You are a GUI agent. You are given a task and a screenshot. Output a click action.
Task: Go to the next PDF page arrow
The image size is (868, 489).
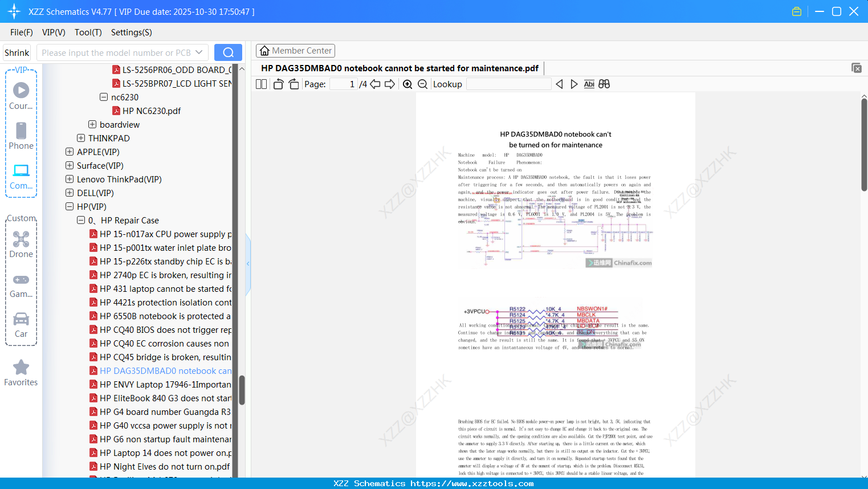point(390,84)
